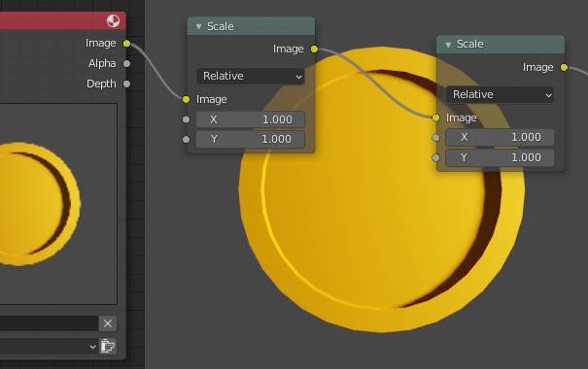Click the Y 1.000 field in the second Scale node
The height and width of the screenshot is (369, 588).
click(x=500, y=157)
